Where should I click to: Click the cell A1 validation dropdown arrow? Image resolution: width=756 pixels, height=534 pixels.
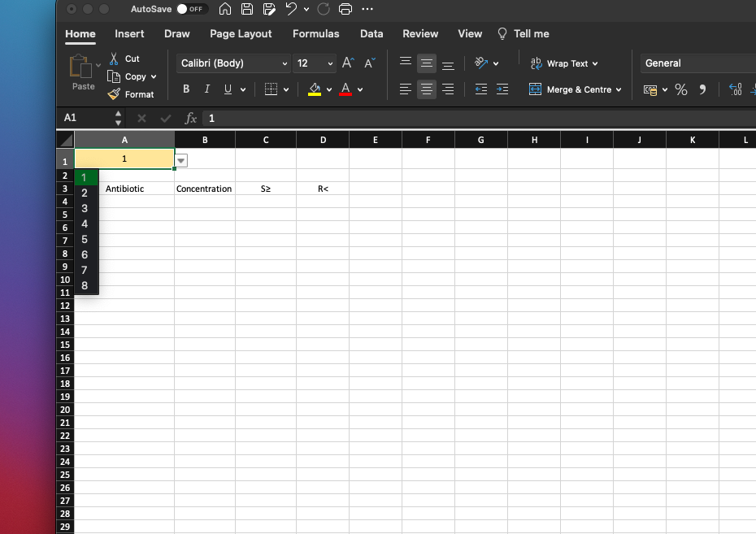(x=180, y=160)
